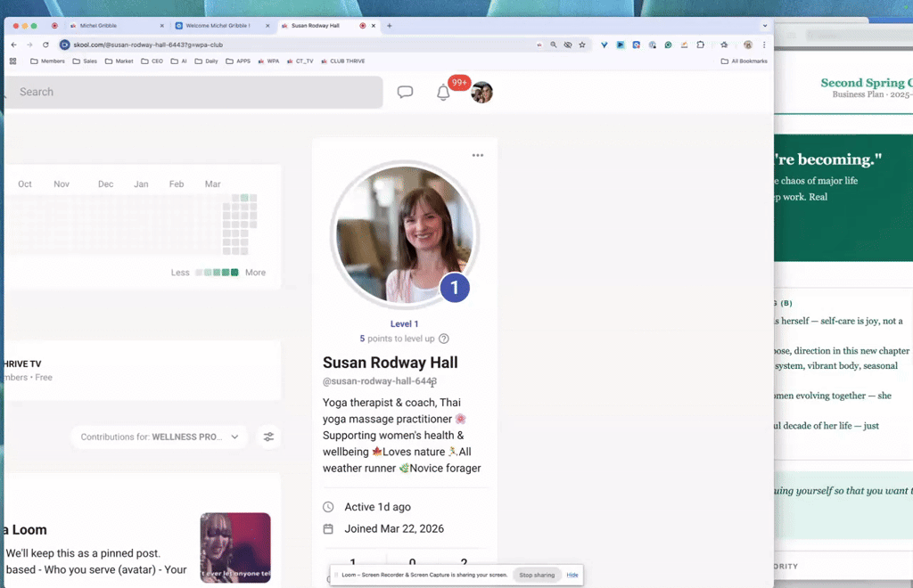Click the Chrome profile avatar in toolbar
913x588 pixels.
(x=748, y=45)
